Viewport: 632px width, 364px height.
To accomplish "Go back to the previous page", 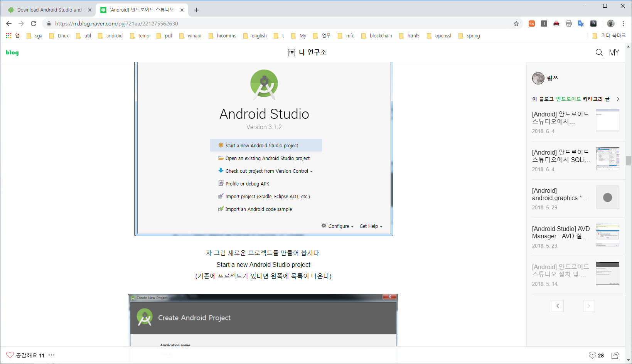I will coord(9,24).
